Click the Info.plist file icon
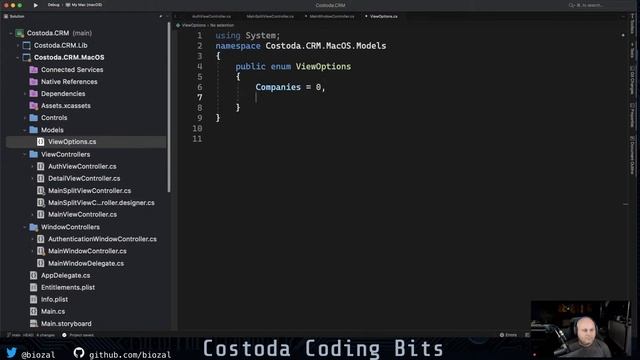The width and height of the screenshot is (640, 360). tap(33, 300)
